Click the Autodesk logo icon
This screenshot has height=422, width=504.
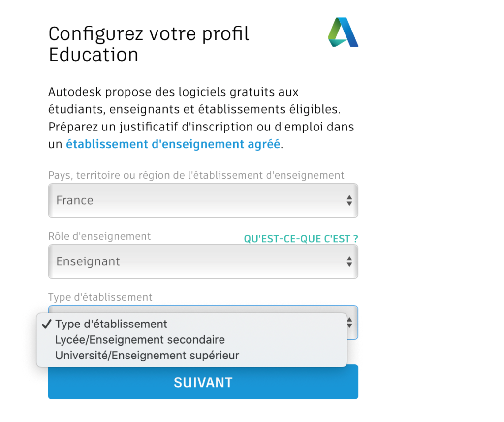coord(343,32)
